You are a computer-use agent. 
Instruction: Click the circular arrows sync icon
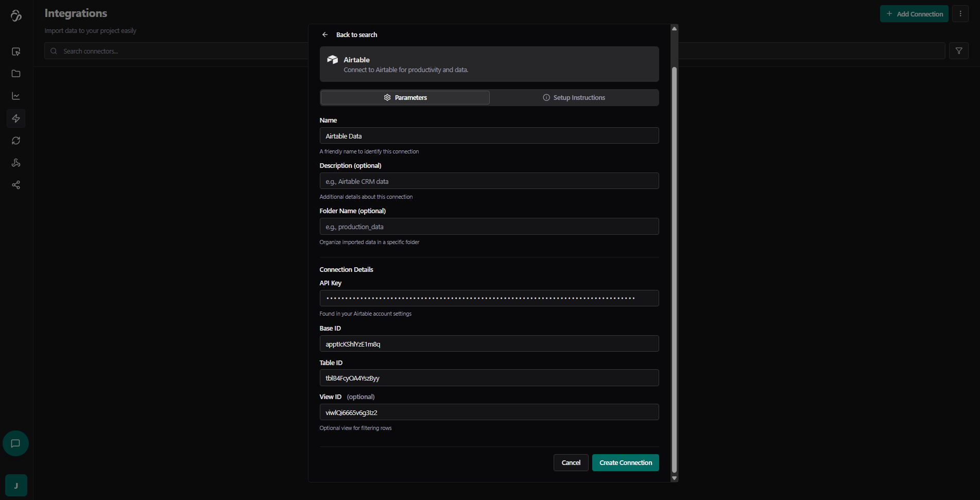point(16,141)
